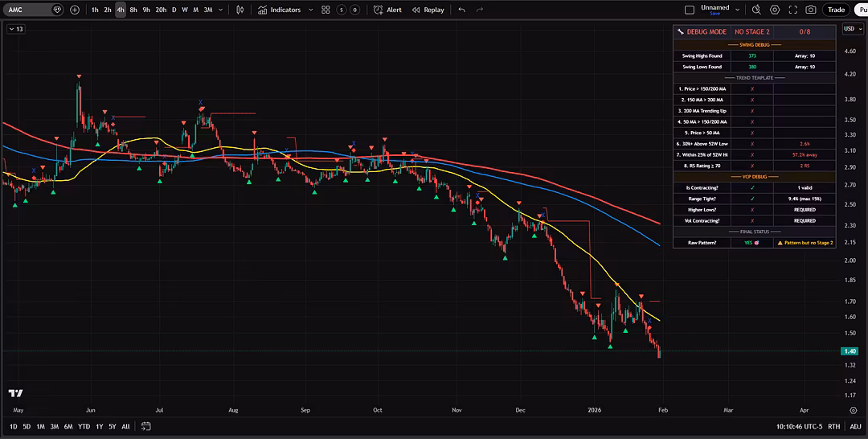The width and height of the screenshot is (868, 439).
Task: Open chart settings hexagon gear icon
Action: (775, 10)
